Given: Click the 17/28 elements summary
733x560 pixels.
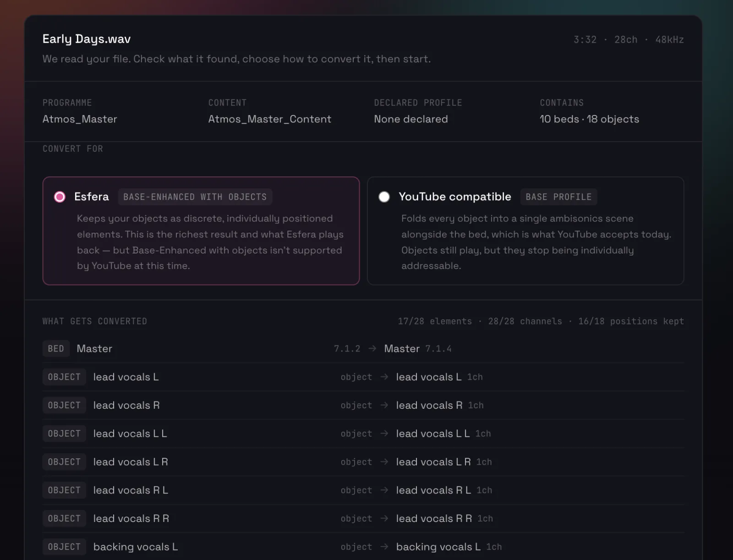Looking at the screenshot, I should click(x=435, y=321).
